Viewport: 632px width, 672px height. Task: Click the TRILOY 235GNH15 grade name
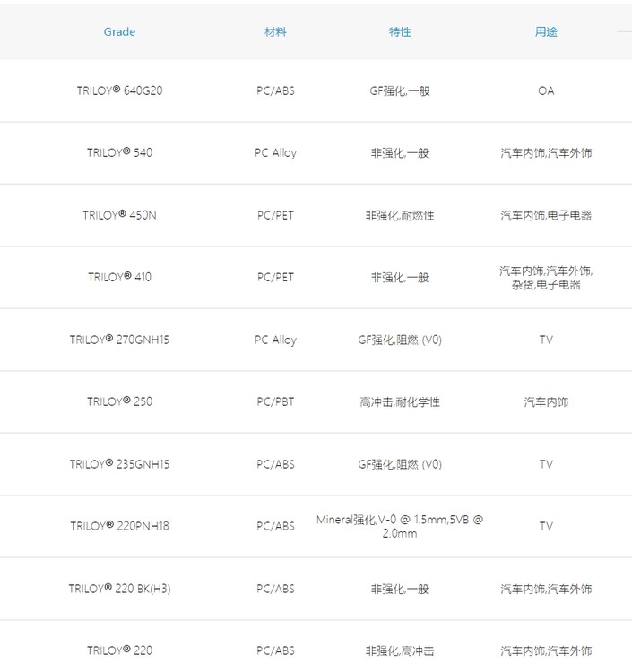click(119, 464)
